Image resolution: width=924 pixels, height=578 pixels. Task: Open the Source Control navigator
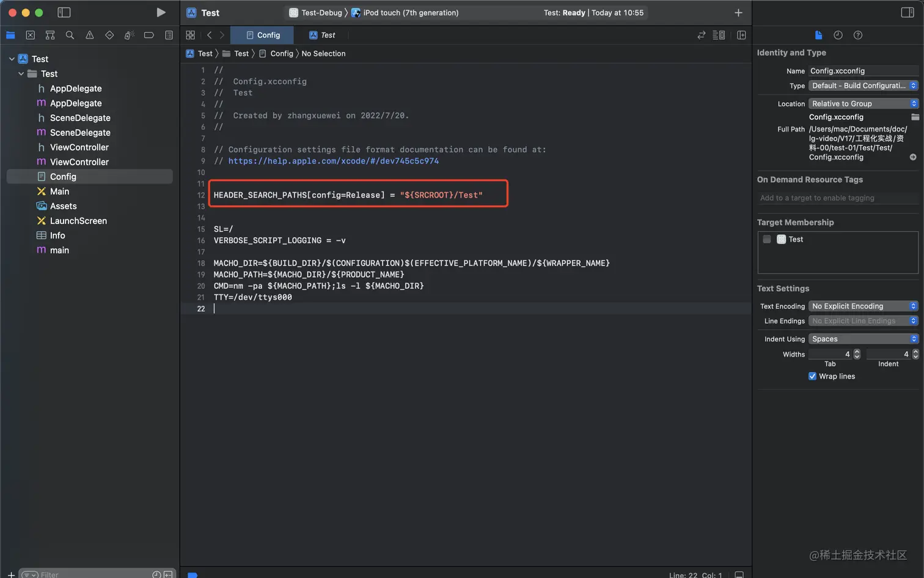(31, 35)
